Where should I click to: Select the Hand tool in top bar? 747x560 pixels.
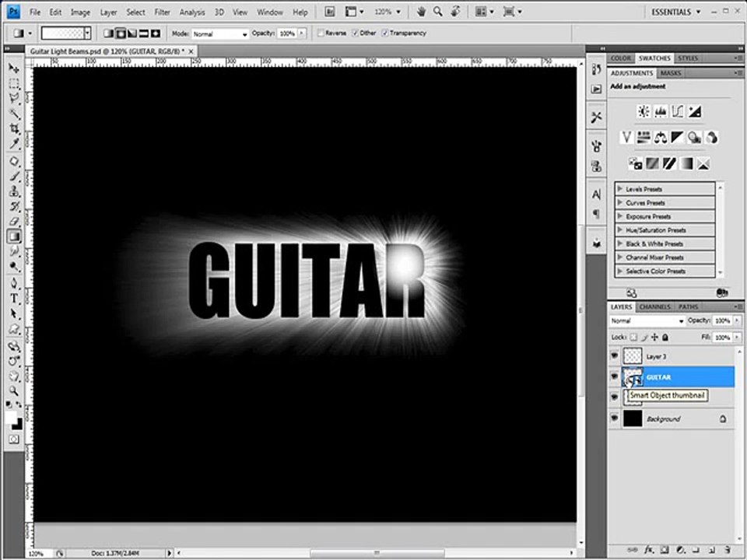point(421,12)
